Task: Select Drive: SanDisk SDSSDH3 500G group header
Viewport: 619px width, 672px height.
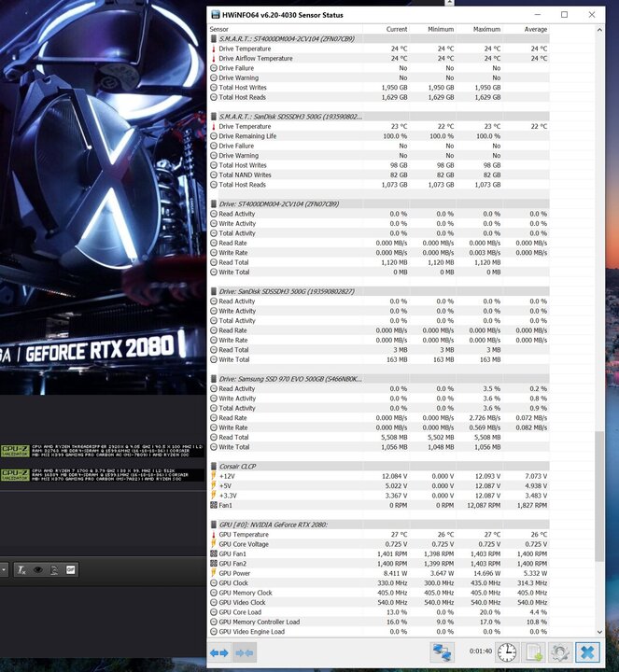Action: [x=379, y=291]
